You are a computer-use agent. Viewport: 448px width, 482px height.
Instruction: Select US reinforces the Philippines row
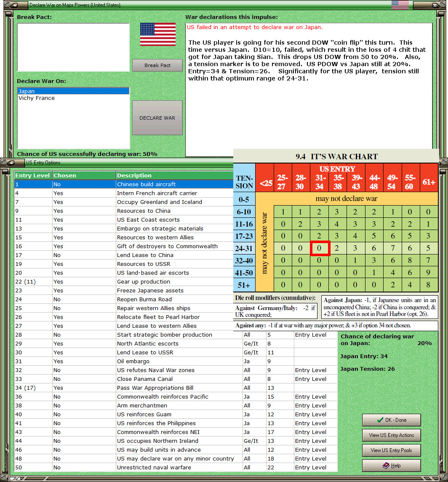176,423
